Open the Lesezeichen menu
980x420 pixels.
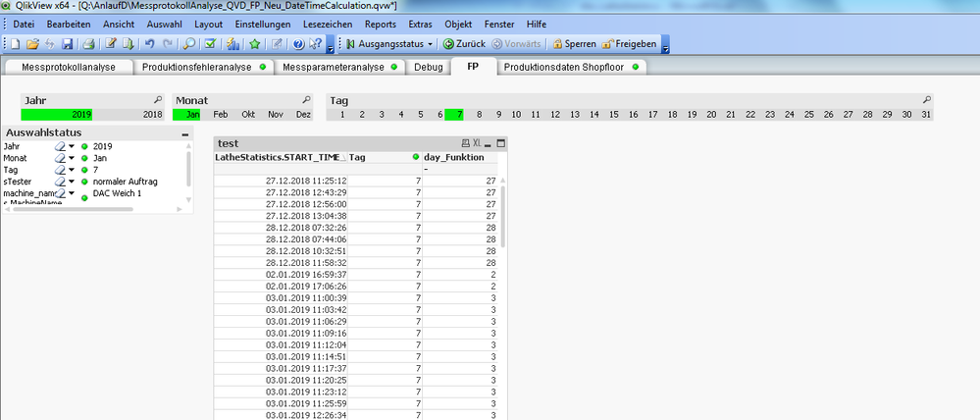328,25
